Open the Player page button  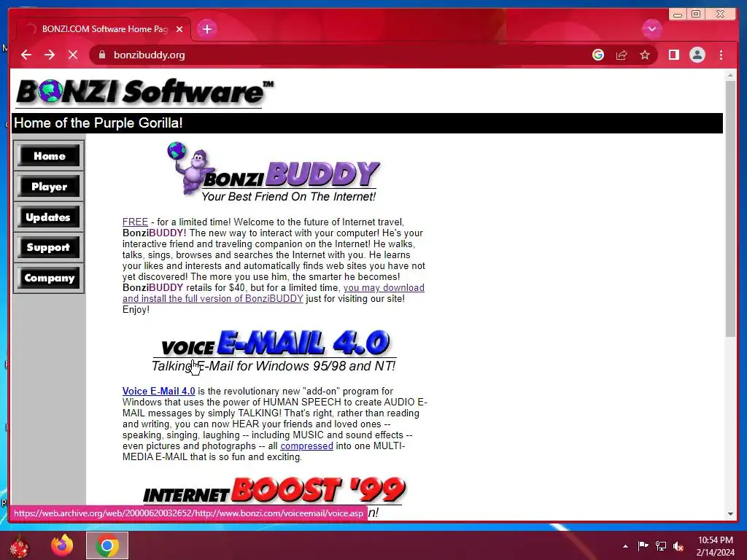tap(49, 186)
